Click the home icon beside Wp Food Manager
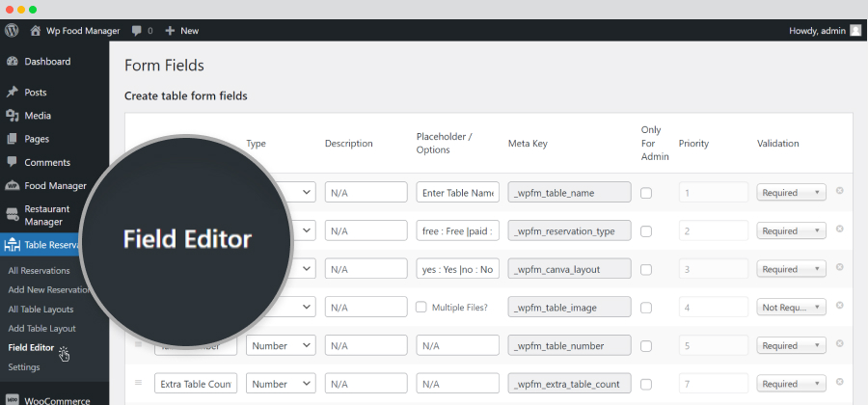 click(36, 31)
